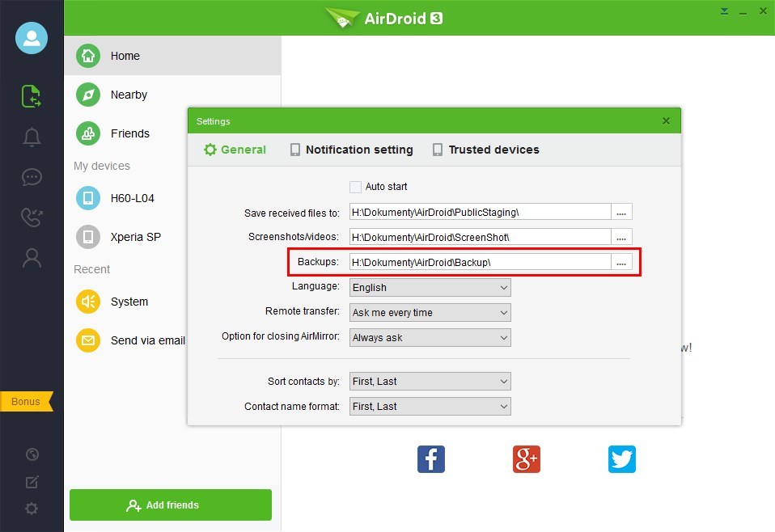Click the AirDroid 3 logo
This screenshot has height=532, width=775.
(x=384, y=19)
